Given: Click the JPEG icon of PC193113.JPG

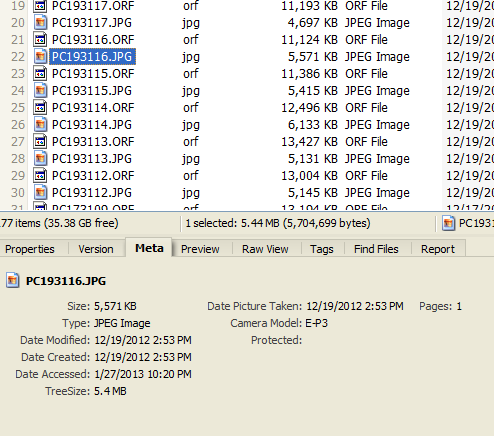Looking at the screenshot, I should [40, 159].
